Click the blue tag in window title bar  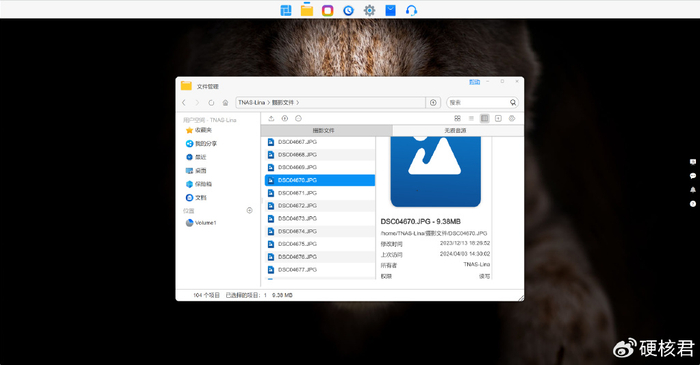(x=475, y=82)
